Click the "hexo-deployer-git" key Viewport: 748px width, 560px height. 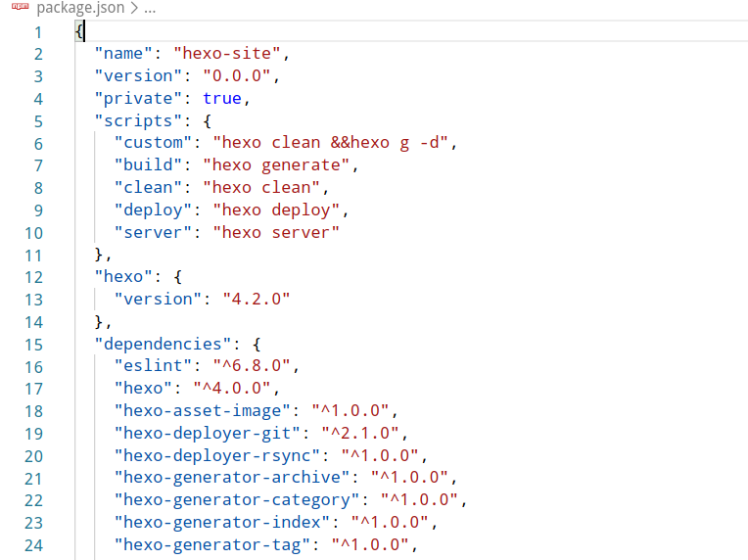pos(208,433)
